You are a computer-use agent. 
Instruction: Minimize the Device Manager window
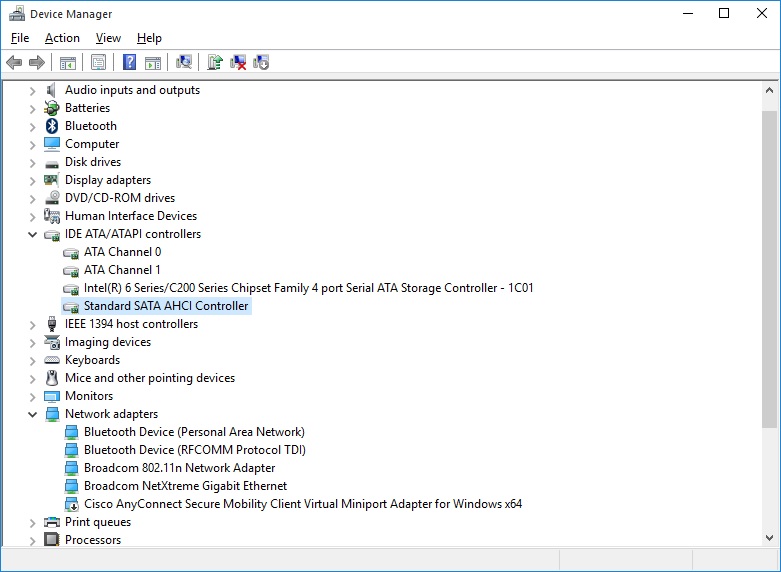point(688,13)
